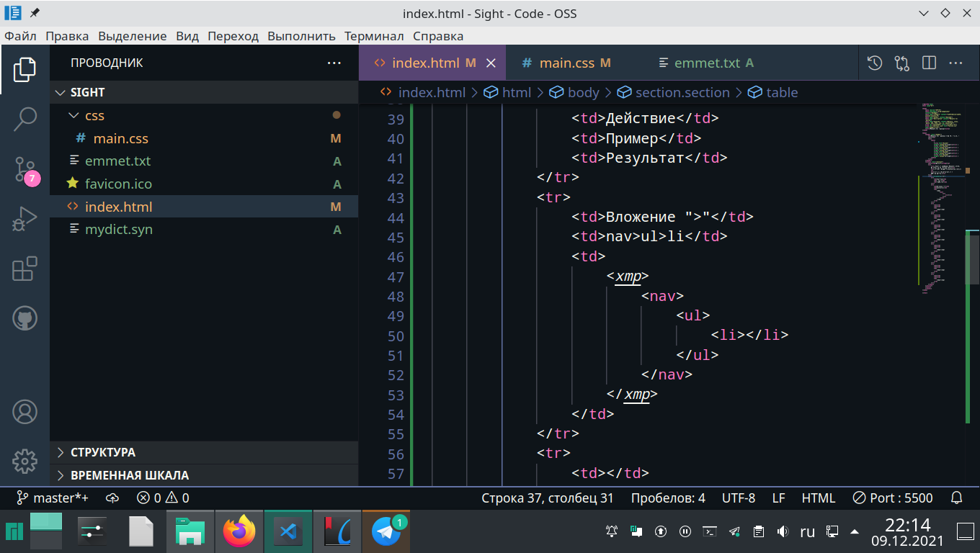Open the Extensions view
This screenshot has width=980, height=553.
click(x=24, y=269)
